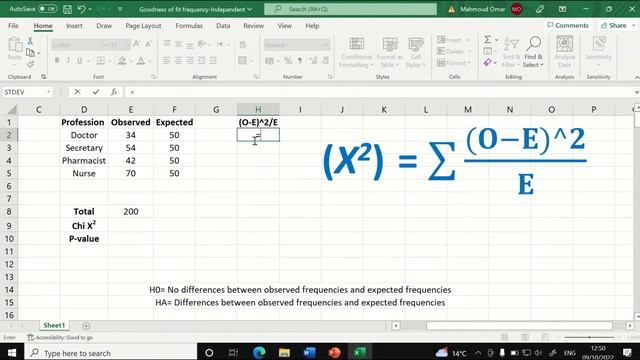Click the Comma Style icon

click(300, 61)
